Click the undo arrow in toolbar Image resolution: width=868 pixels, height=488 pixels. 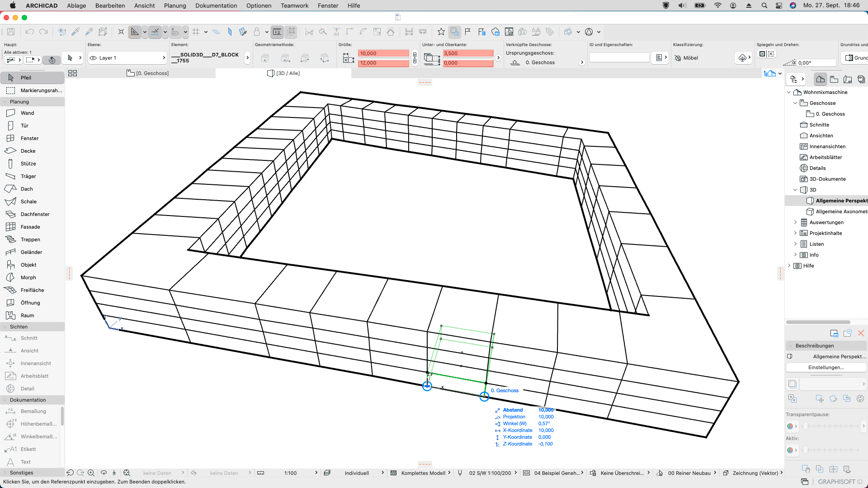click(x=30, y=32)
